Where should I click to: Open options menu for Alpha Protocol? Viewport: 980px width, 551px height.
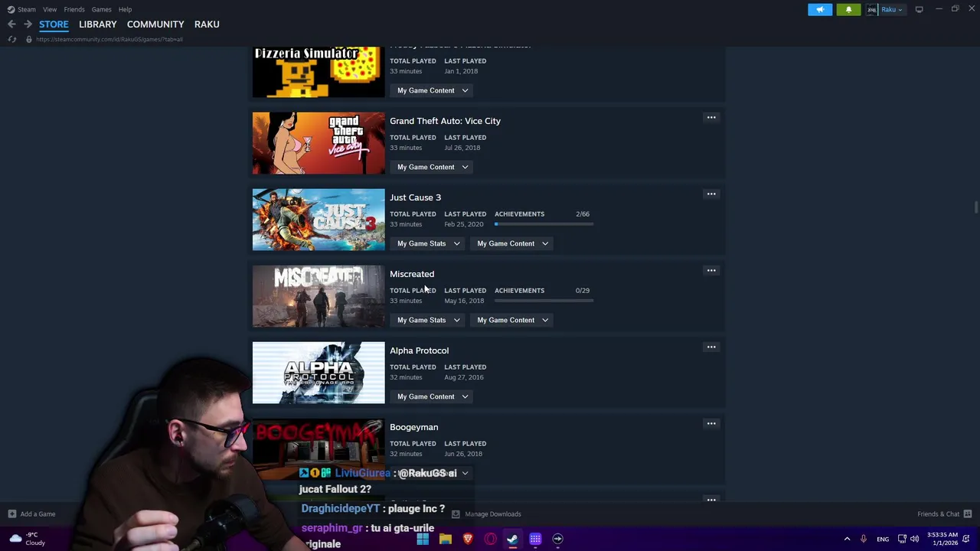(x=711, y=347)
